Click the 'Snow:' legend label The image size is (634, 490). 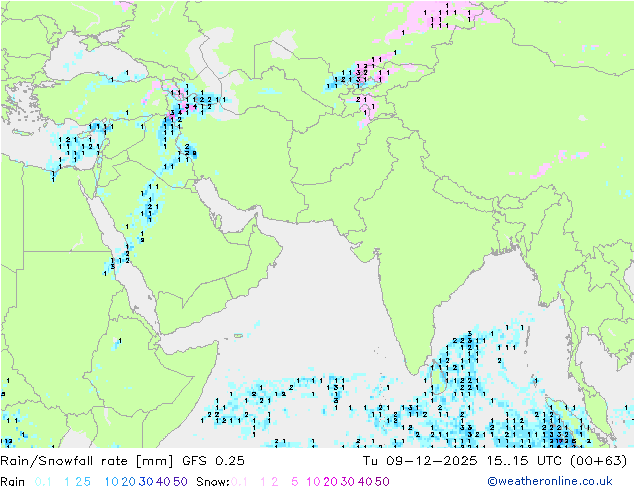[x=213, y=482]
